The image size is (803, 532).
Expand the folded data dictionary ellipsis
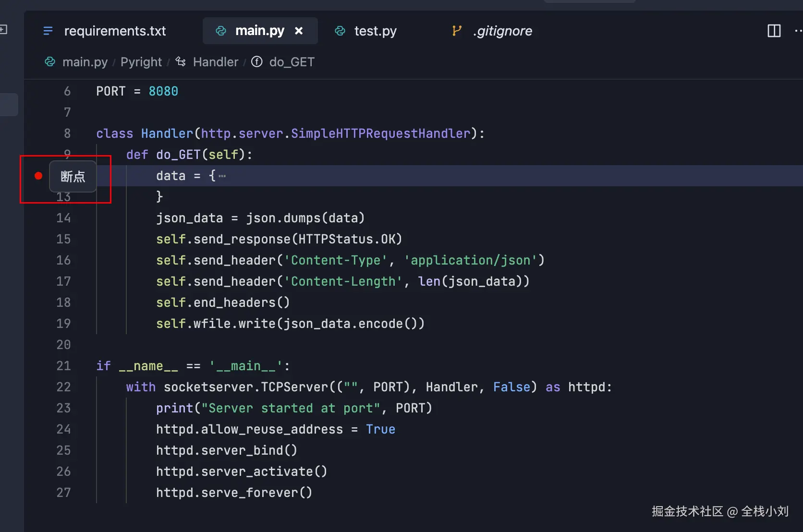(x=222, y=176)
